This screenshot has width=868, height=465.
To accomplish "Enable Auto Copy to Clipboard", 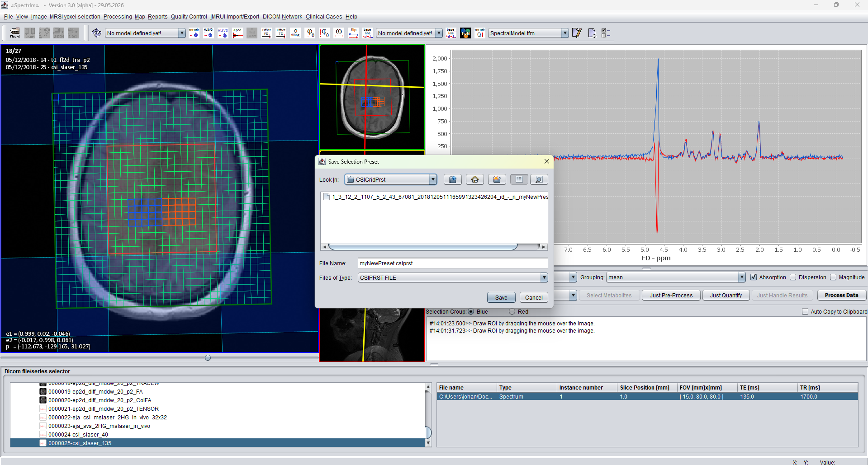I will point(805,311).
